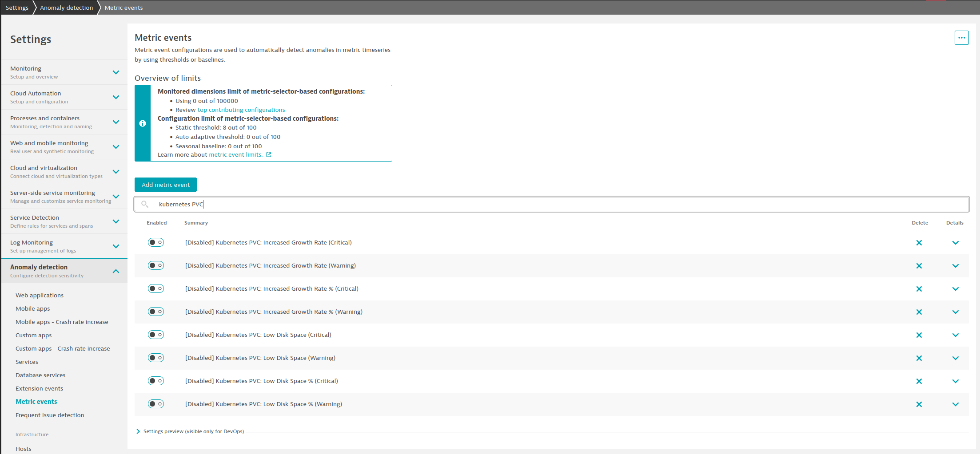
Task: Open Database services anomaly settings
Action: (x=40, y=375)
